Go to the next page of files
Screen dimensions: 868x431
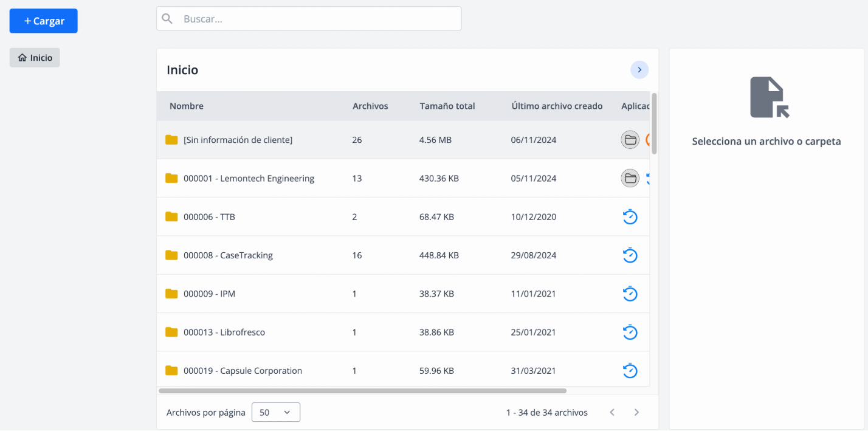tap(636, 412)
